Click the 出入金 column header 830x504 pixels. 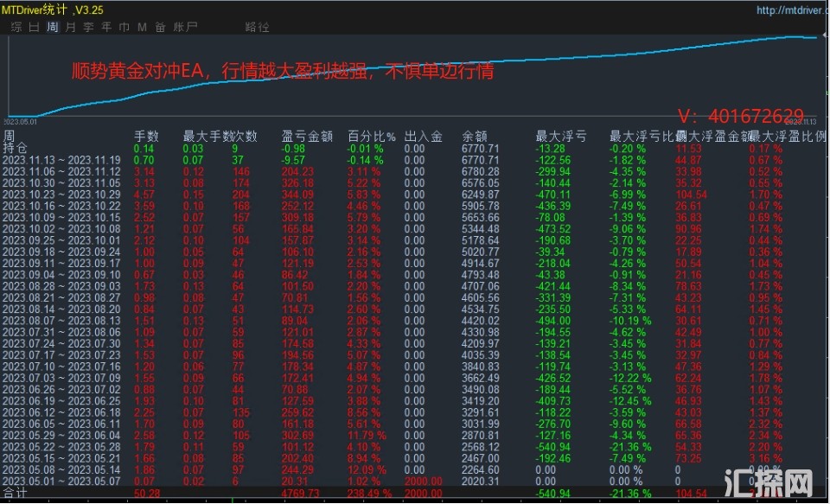coord(424,137)
